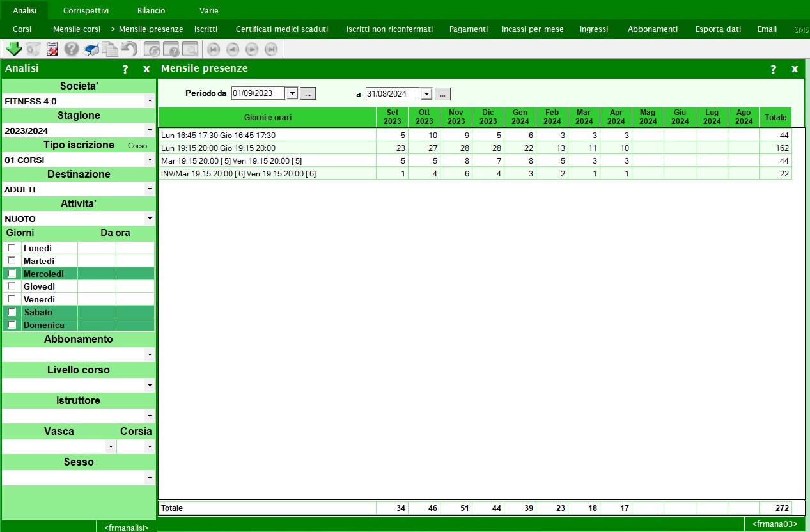Image resolution: width=810 pixels, height=532 pixels.
Task: Open Certificati medici scaduti menu item
Action: pyautogui.click(x=282, y=29)
